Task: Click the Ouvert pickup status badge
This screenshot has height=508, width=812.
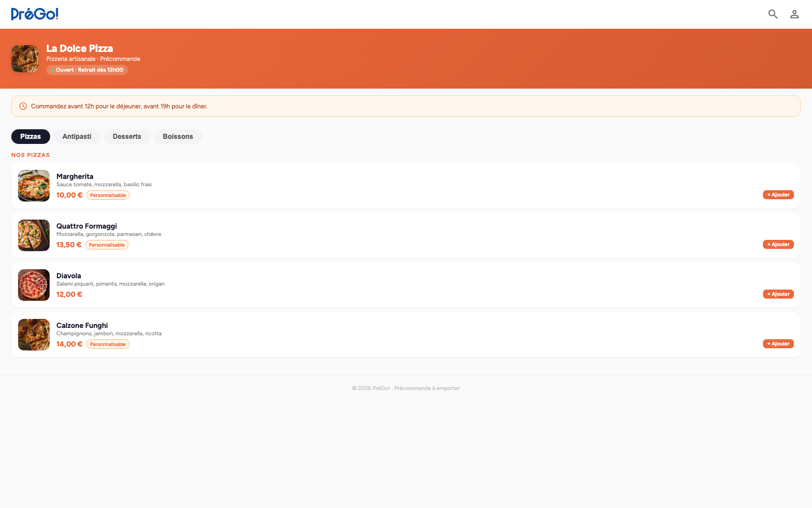Action: point(87,70)
